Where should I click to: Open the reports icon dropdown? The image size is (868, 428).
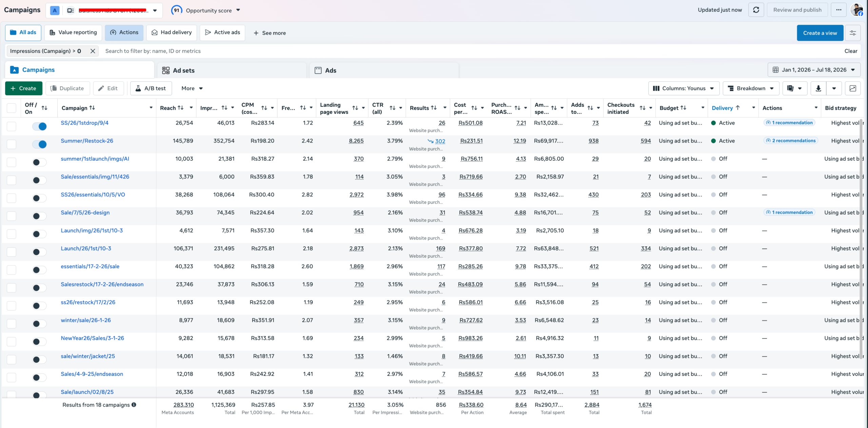(x=794, y=88)
